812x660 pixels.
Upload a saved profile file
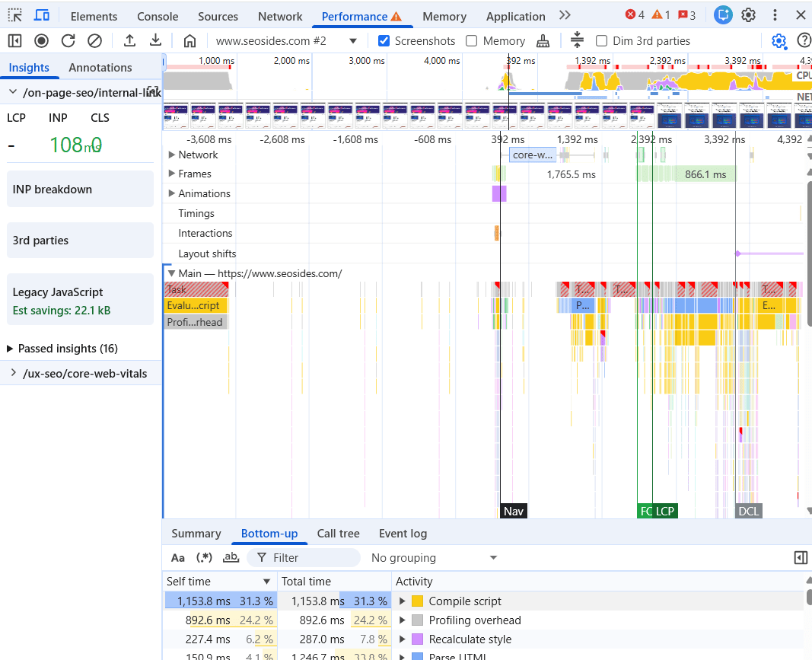(129, 40)
